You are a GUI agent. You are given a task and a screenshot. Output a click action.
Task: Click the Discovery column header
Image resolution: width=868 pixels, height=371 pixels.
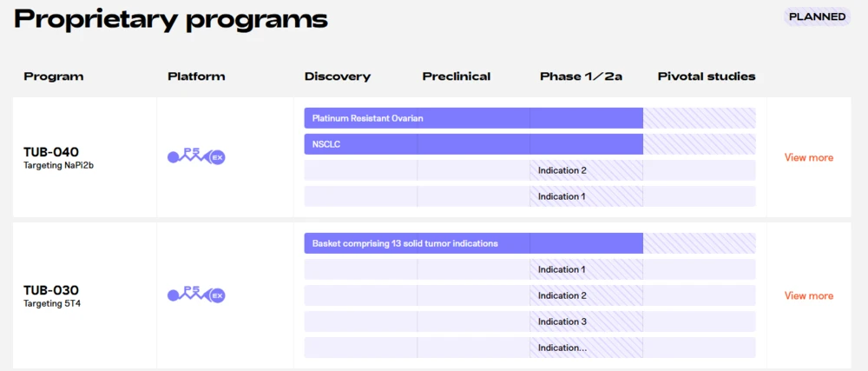coord(338,76)
